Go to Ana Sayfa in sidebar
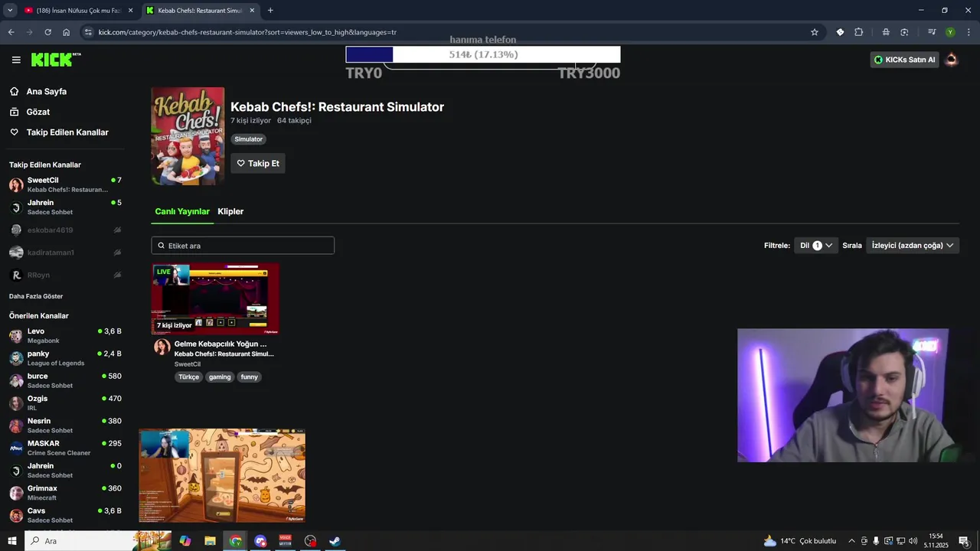Viewport: 980px width, 551px height. (x=46, y=91)
